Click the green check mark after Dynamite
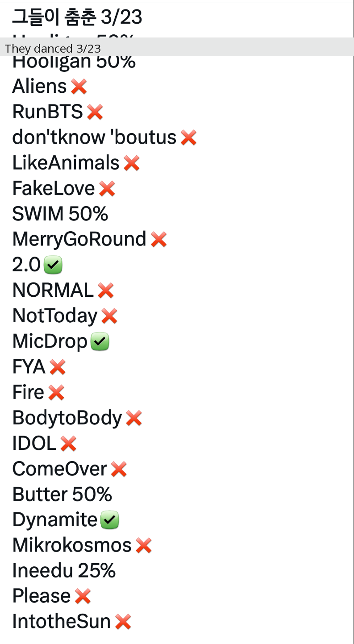Screen dimensions: 354x644 click(x=110, y=520)
